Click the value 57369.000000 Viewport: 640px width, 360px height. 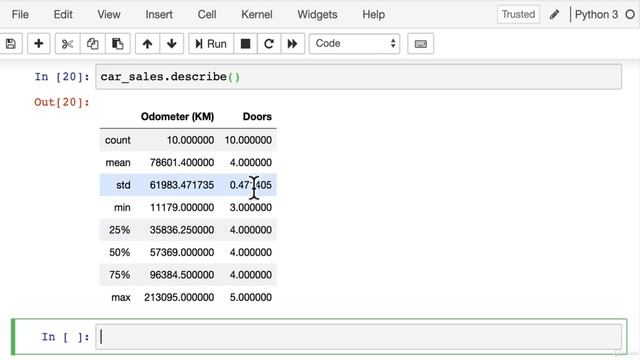(x=182, y=252)
